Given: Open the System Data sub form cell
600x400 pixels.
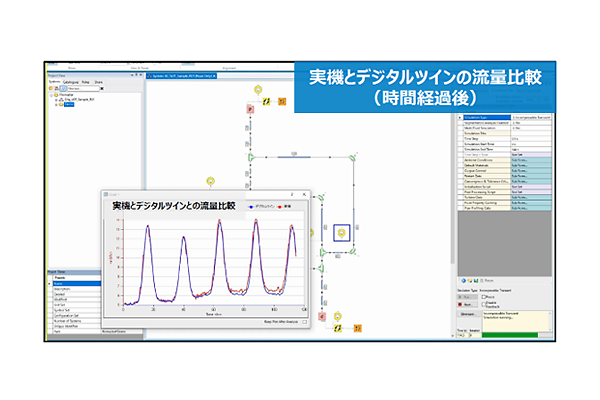Looking at the screenshot, I should click(531, 198).
